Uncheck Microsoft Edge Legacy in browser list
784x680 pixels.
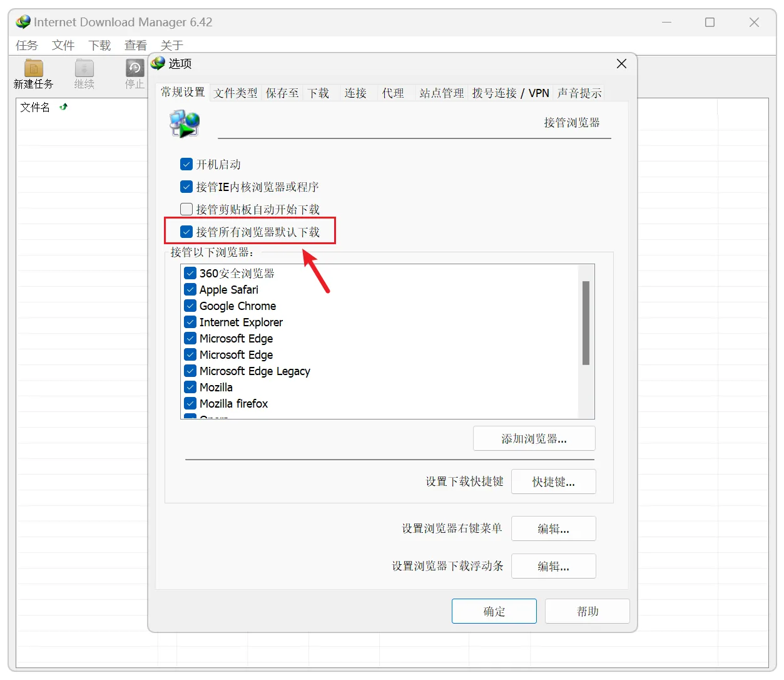[x=190, y=371]
